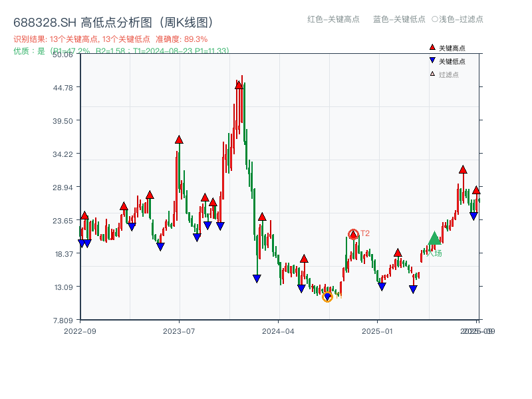Select the T2 label text on the chart
Viewport: 532px width, 399px height.
pyautogui.click(x=364, y=233)
